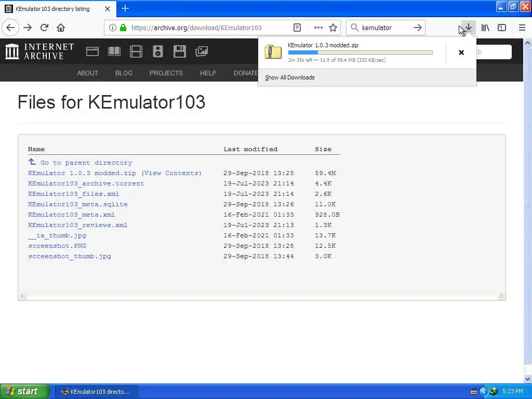Bookmark this page with the star icon
This screenshot has height=399, width=532.
point(333,28)
